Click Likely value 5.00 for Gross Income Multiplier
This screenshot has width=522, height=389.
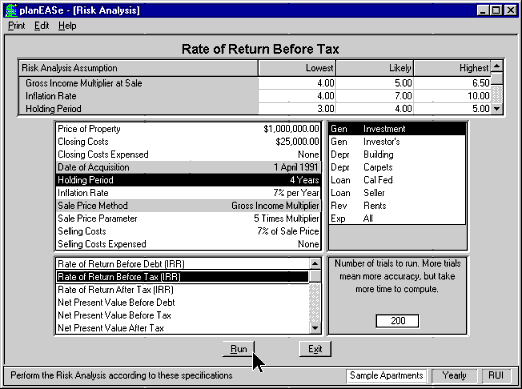[375, 83]
